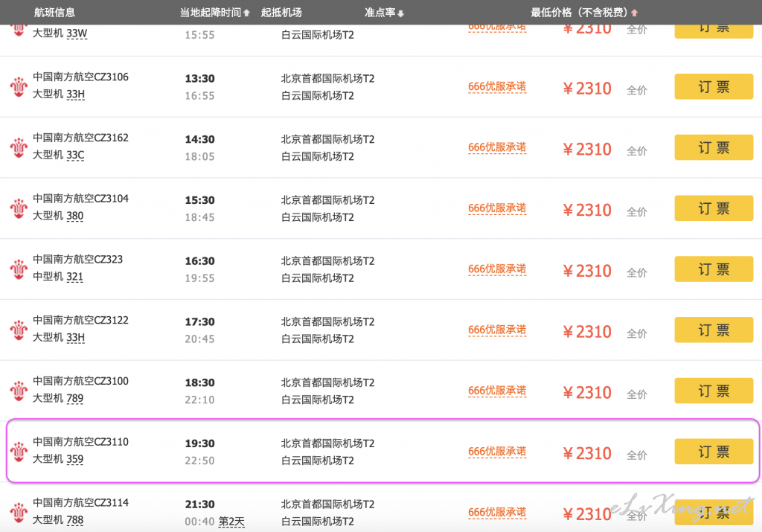Click the 第2天 next-day arrival note
This screenshot has width=762, height=532.
231,522
